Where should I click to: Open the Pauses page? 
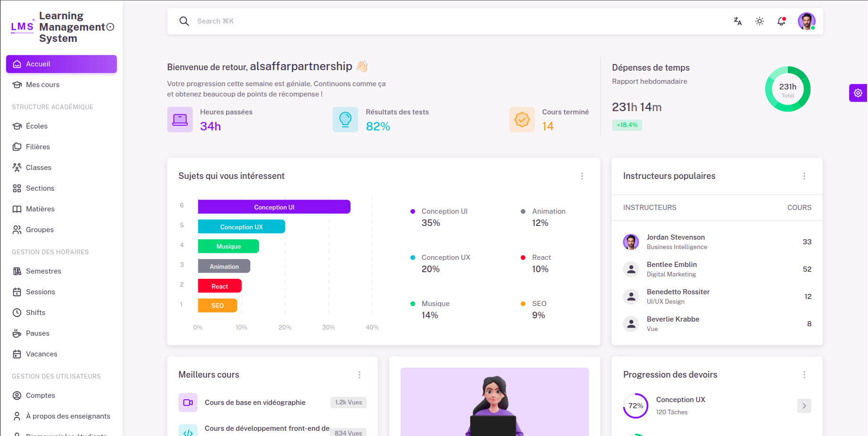38,333
